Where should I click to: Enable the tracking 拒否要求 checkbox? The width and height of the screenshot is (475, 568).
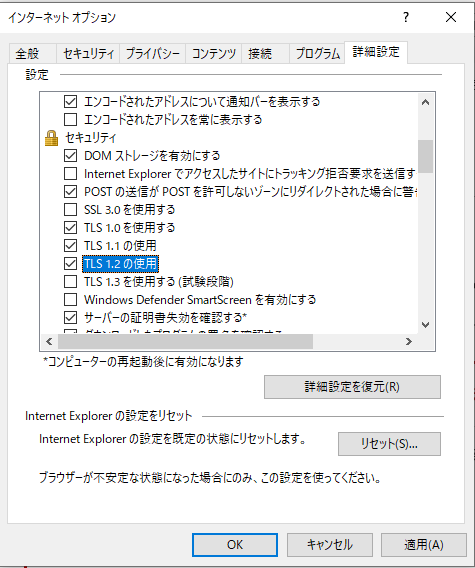coord(70,174)
